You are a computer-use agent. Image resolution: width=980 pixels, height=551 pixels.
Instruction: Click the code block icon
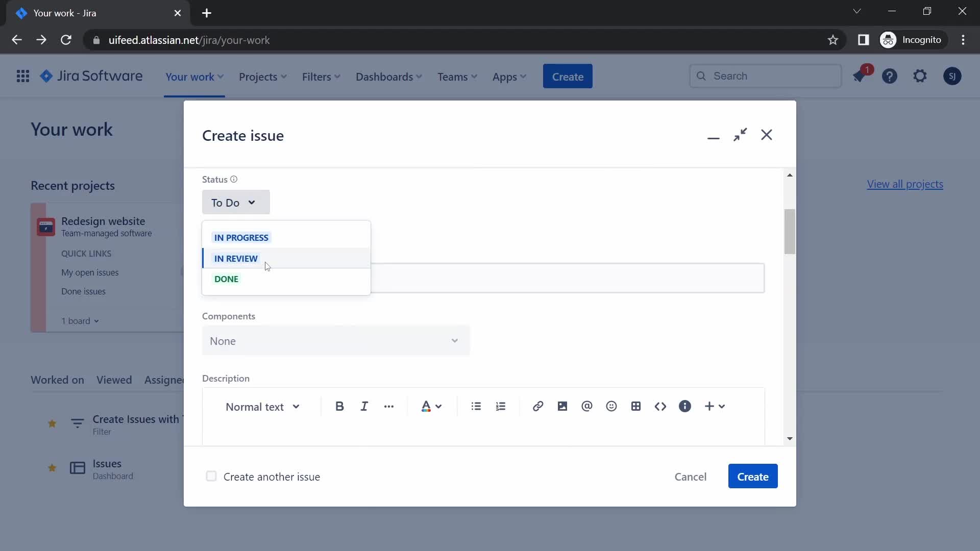pyautogui.click(x=660, y=406)
